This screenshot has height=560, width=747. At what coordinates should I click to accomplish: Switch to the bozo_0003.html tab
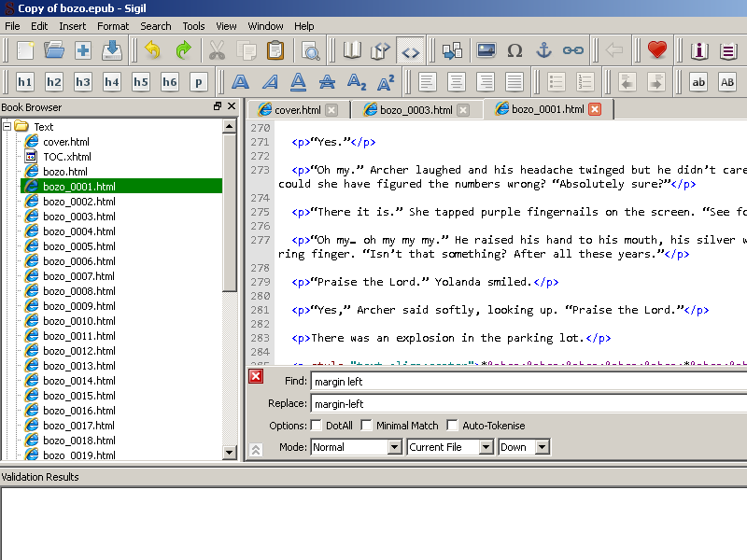pyautogui.click(x=416, y=110)
